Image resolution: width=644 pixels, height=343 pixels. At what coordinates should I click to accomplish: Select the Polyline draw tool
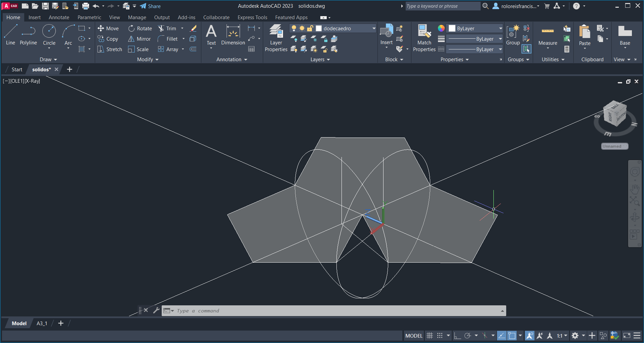pyautogui.click(x=28, y=35)
